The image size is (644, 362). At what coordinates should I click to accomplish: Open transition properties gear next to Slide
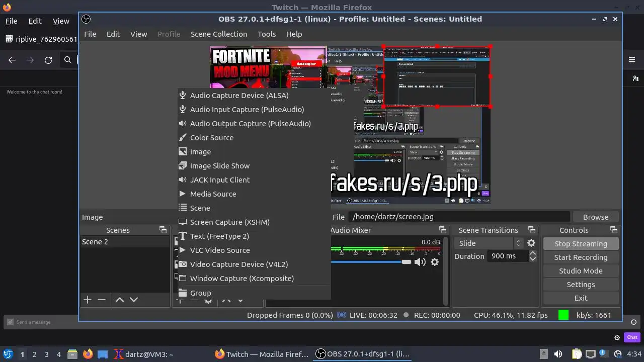[x=531, y=243]
